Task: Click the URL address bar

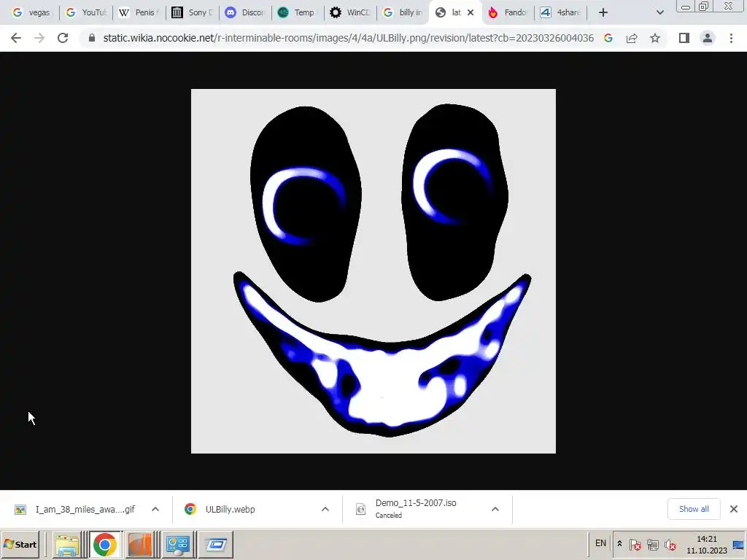Action: [x=348, y=38]
